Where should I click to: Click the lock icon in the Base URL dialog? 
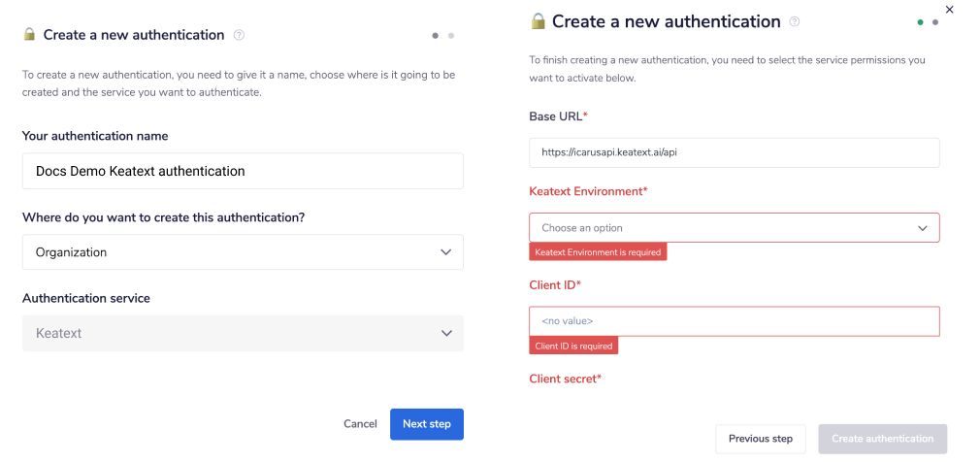(x=539, y=21)
